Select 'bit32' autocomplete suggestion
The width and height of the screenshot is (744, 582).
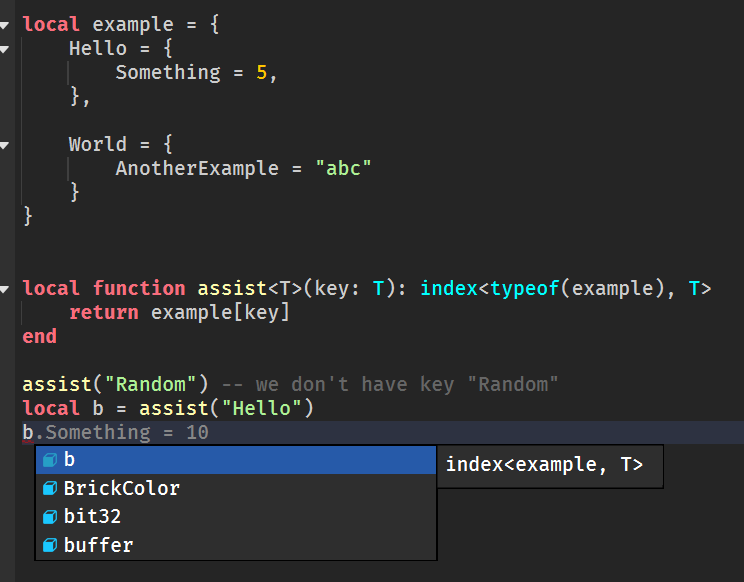(x=236, y=517)
